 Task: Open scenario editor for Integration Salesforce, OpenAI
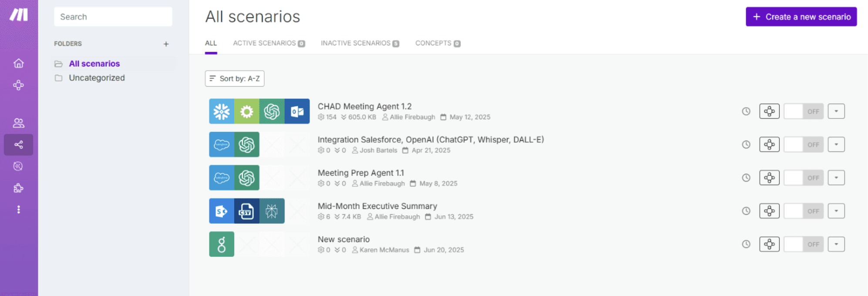point(769,145)
